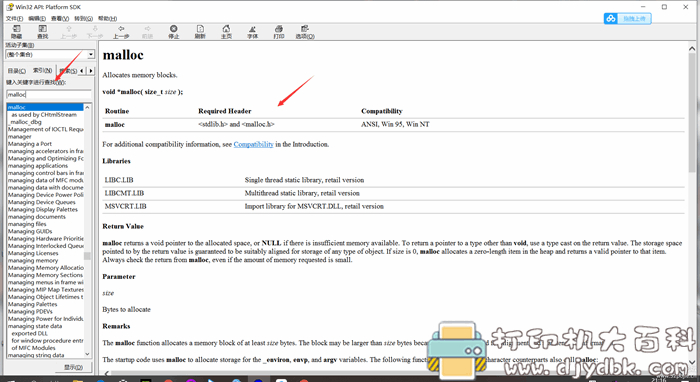This screenshot has width=700, height=382.
Task: Click the greyed down-arrow Next toolbar icon
Action: click(x=95, y=32)
